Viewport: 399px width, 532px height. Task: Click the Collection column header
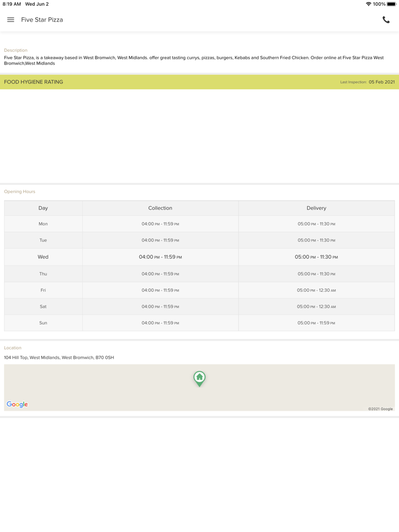point(160,208)
